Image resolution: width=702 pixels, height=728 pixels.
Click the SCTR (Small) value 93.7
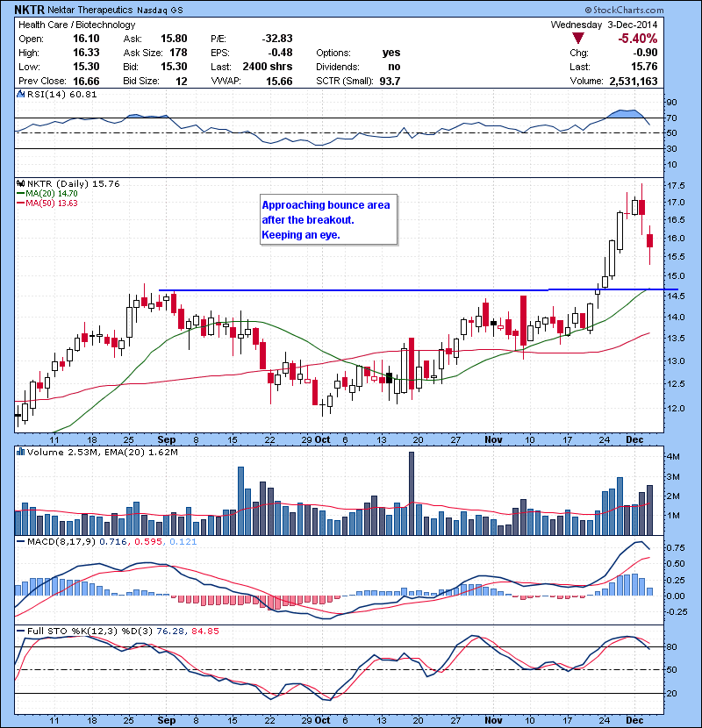(390, 81)
